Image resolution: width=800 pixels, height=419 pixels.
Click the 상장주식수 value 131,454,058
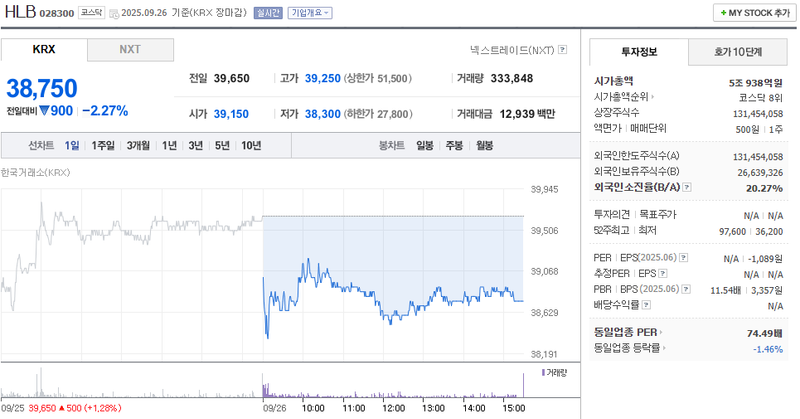pyautogui.click(x=758, y=114)
